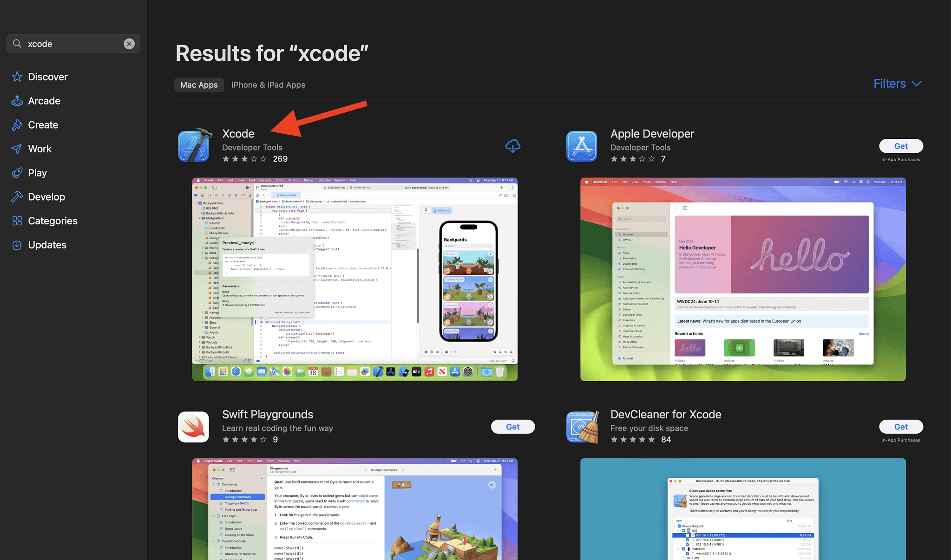The width and height of the screenshot is (951, 560).
Task: Open the Filters dropdown
Action: [896, 84]
